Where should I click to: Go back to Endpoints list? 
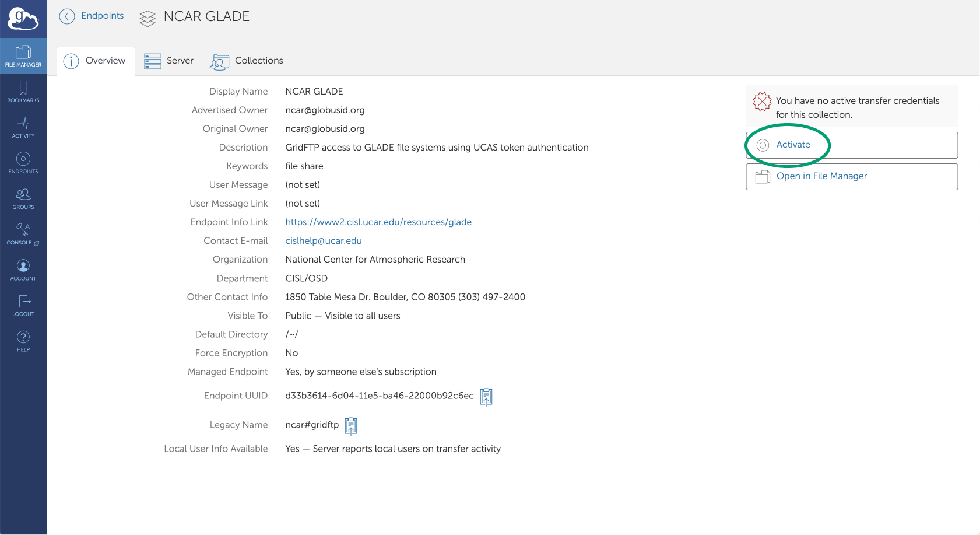(92, 16)
